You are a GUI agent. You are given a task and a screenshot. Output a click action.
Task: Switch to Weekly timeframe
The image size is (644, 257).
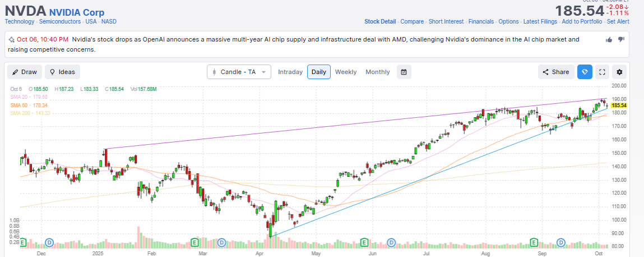[346, 72]
